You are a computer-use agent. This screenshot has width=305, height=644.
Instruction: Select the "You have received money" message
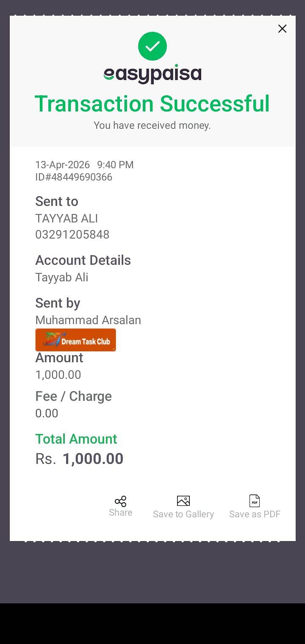(x=152, y=125)
